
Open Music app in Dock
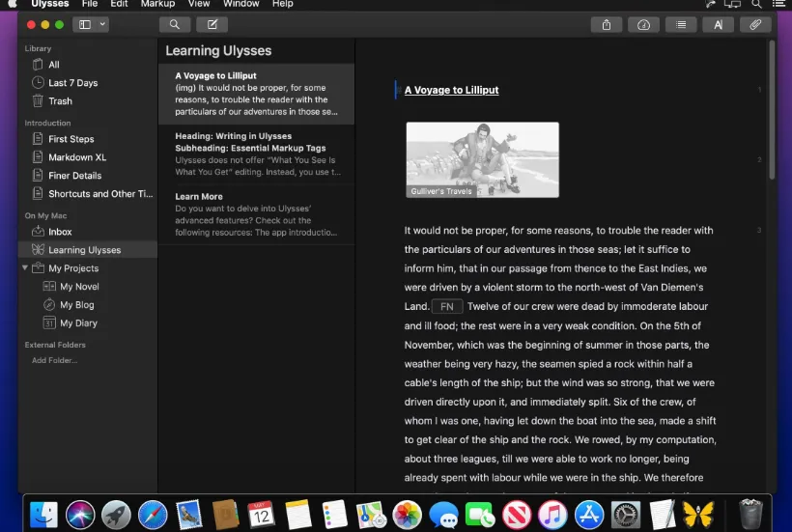coord(552,515)
